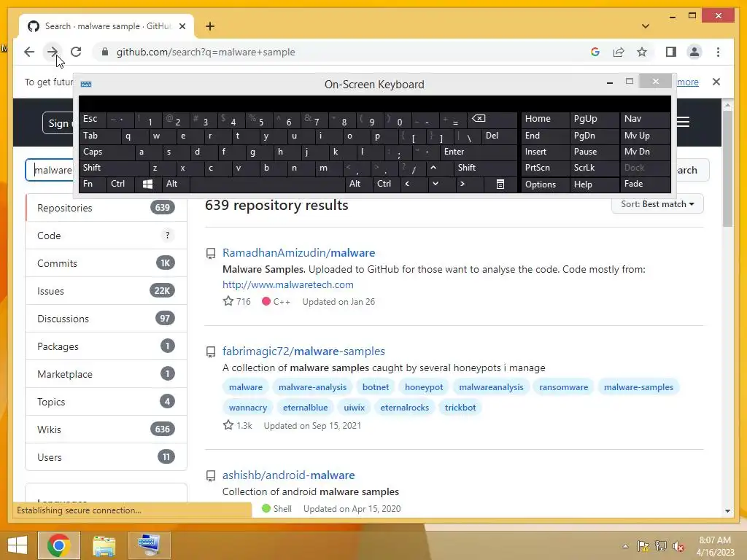Click the honeypot topic tag
This screenshot has width=747, height=560.
tap(424, 387)
